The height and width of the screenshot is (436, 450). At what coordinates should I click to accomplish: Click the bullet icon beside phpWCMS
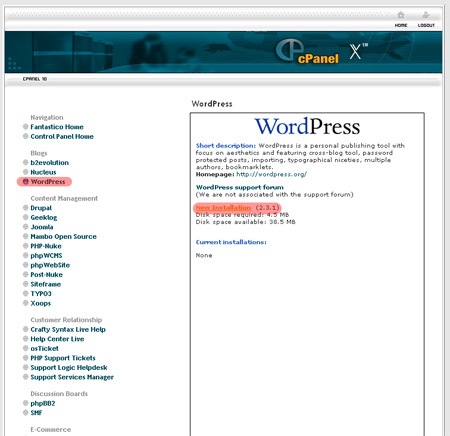click(x=25, y=255)
